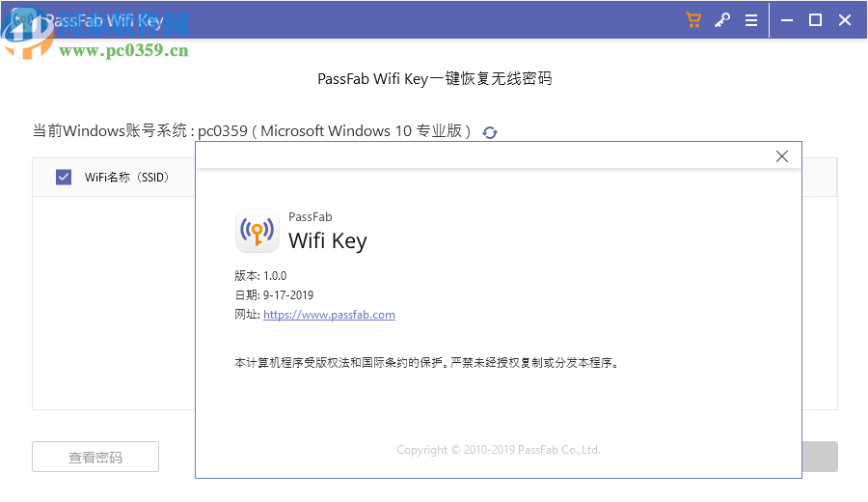
Task: Open the shopping cart purchase icon
Action: [693, 20]
